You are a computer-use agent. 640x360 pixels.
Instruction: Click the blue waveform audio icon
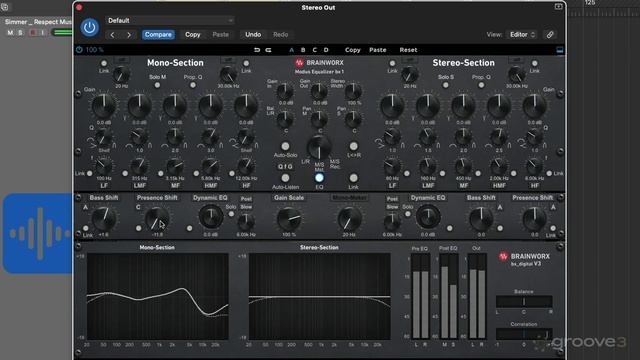pos(38,233)
